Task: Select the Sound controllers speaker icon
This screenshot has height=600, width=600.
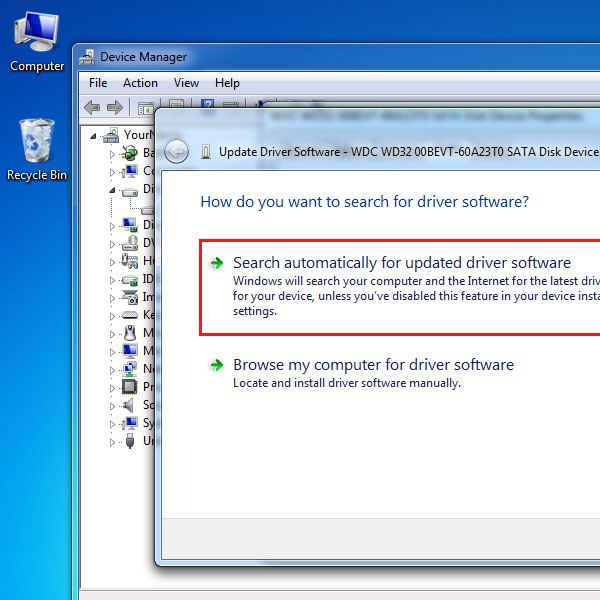Action: pyautogui.click(x=128, y=405)
